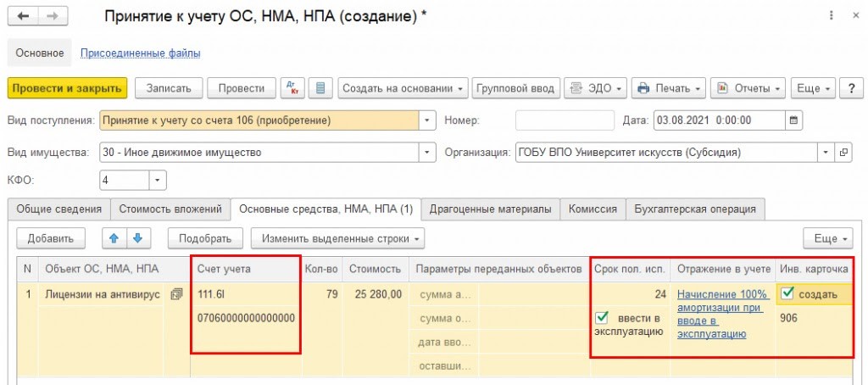This screenshot has height=385, width=868.
Task: Expand the Вид имущества dropdown
Action: coord(427,153)
